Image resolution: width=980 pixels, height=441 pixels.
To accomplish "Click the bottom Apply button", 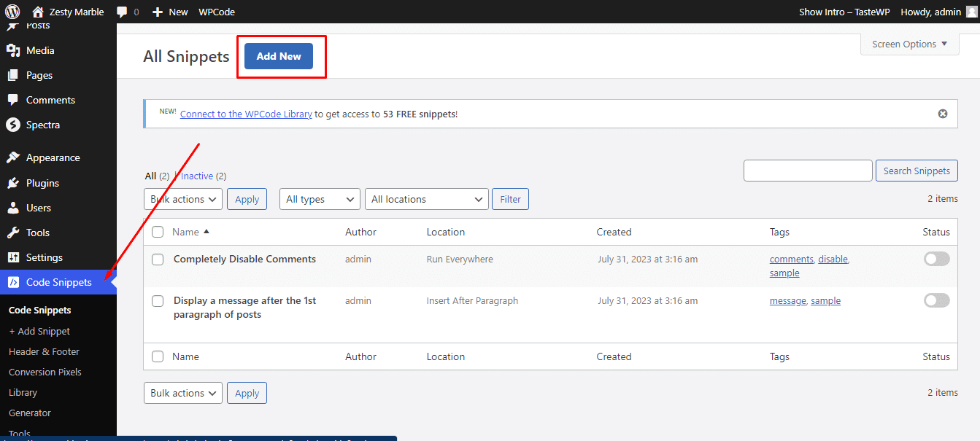I will 247,393.
